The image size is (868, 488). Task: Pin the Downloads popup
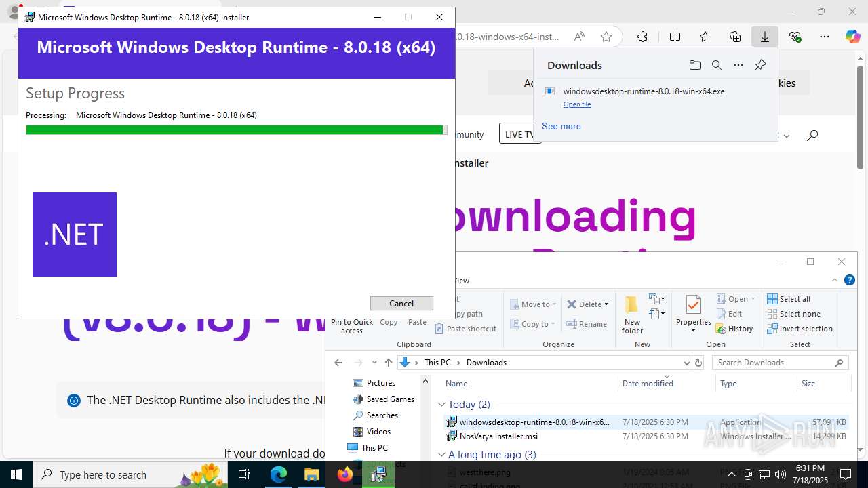click(760, 65)
